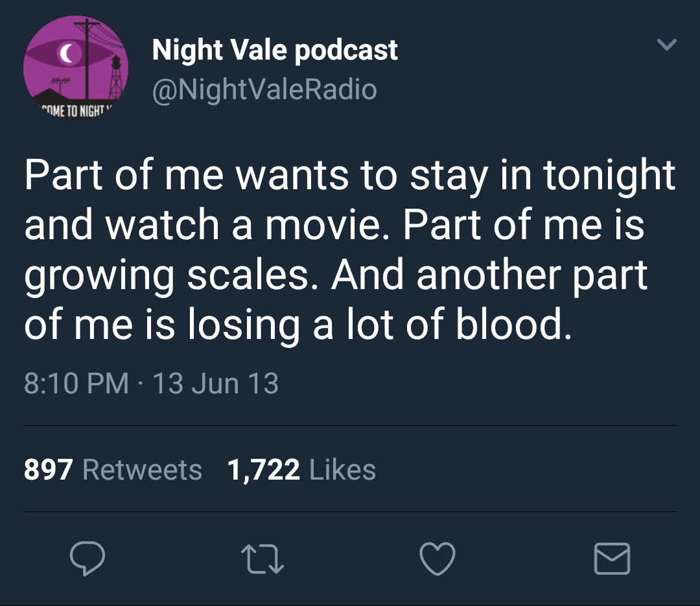Share tweet via envelope message icon
Screen dimensions: 700x606
tap(612, 559)
